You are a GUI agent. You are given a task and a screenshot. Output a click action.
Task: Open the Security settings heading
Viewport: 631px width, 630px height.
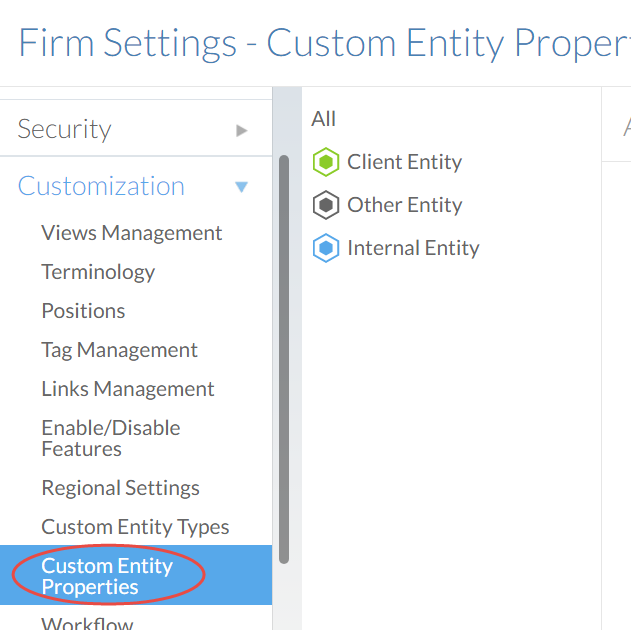pos(64,129)
